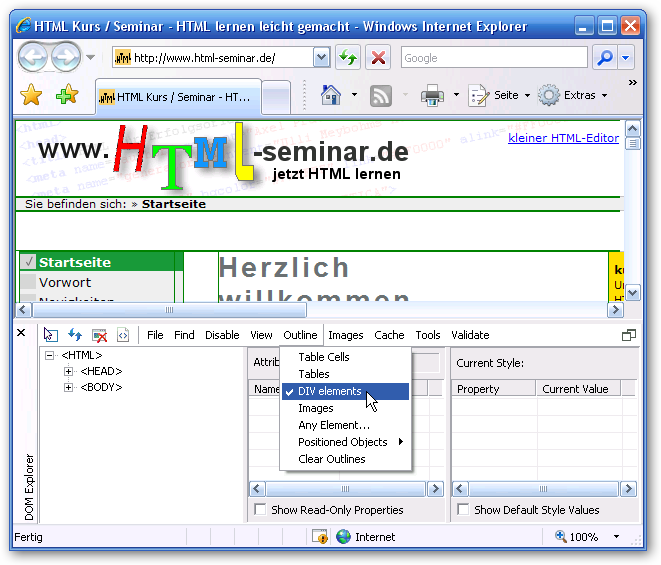Expand Positioned Objects submenu
Screen dimensions: 661x565
(x=345, y=442)
